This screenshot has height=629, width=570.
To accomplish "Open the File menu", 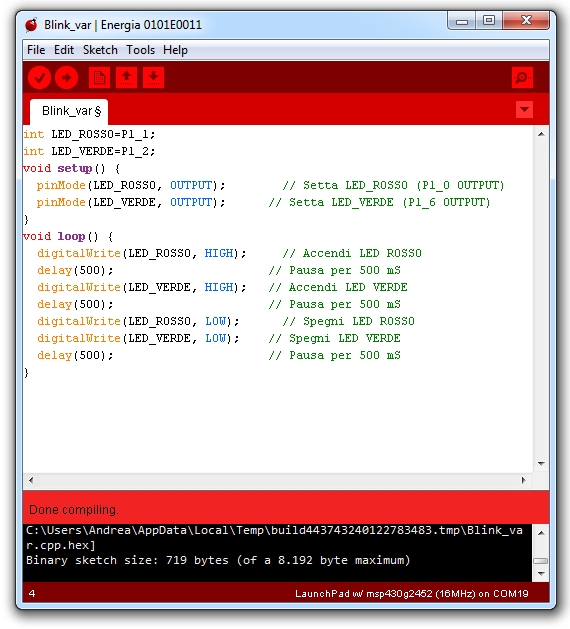I will 36,50.
